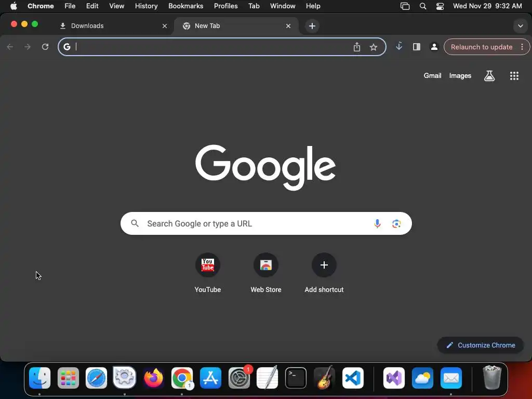The image size is (532, 399).
Task: Search by image with Google Lens
Action: click(x=396, y=223)
